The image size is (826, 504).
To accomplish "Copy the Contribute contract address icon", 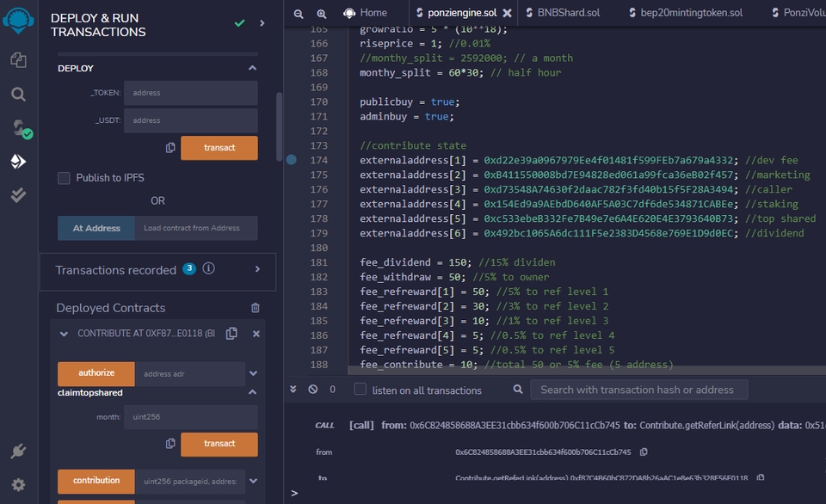I will point(231,334).
